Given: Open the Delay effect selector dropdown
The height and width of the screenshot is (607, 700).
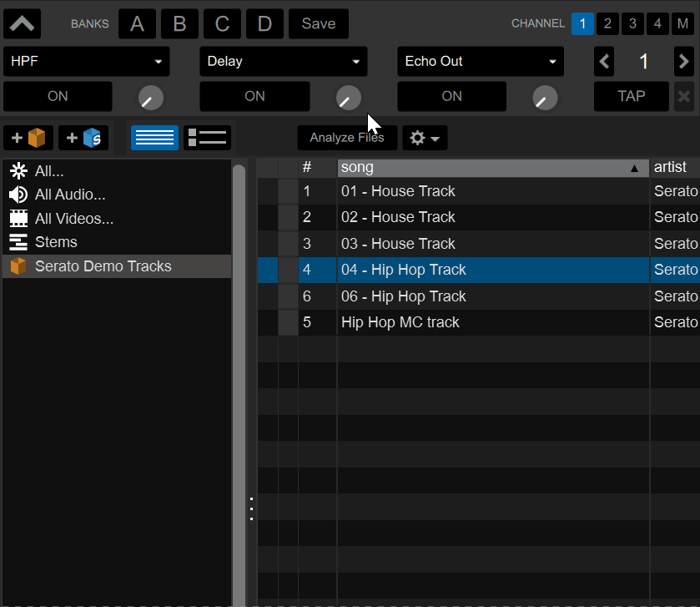Looking at the screenshot, I should coord(283,62).
